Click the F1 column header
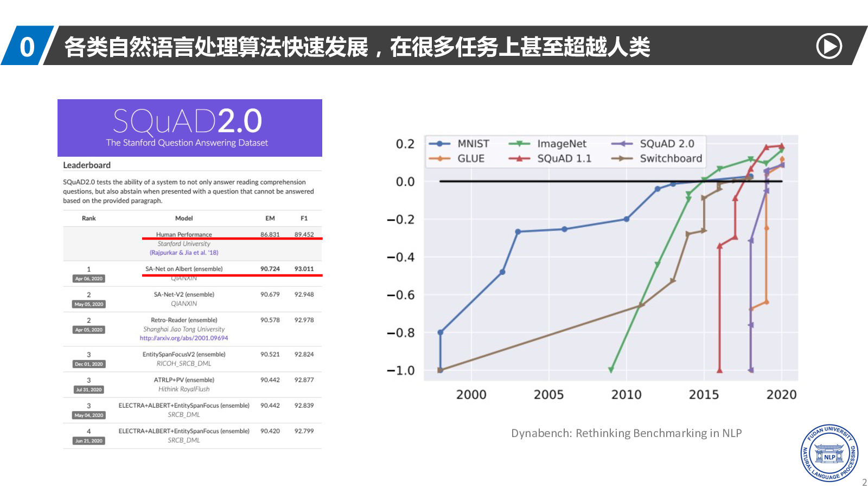This screenshot has width=868, height=488. (x=304, y=219)
